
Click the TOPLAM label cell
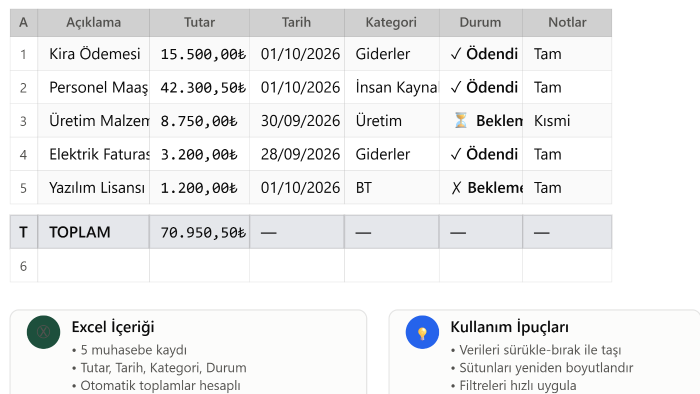pyautogui.click(x=93, y=232)
